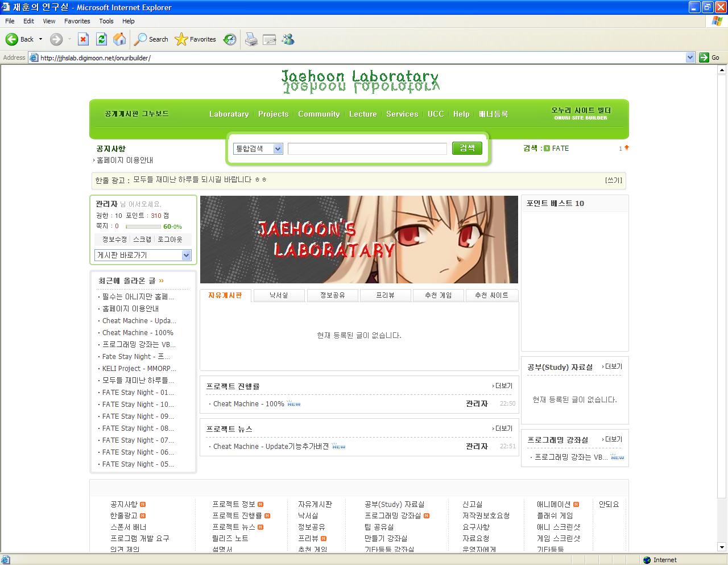This screenshot has width=728, height=565.
Task: Expand the address bar URL dropdown
Action: (690, 57)
